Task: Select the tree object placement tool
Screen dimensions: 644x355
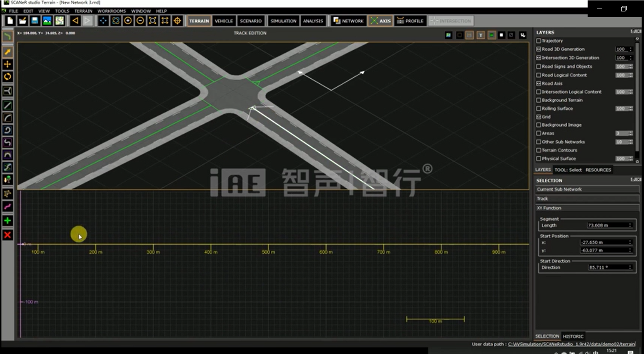Action: (x=7, y=180)
